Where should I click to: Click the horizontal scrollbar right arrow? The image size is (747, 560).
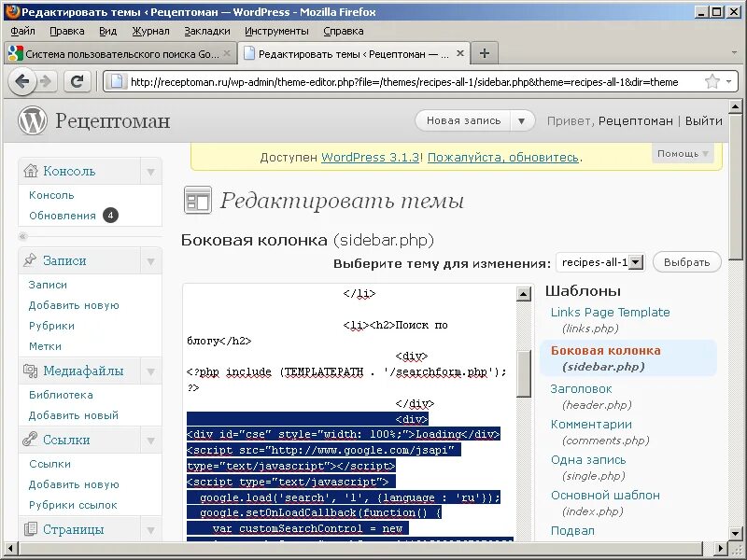coord(721,548)
